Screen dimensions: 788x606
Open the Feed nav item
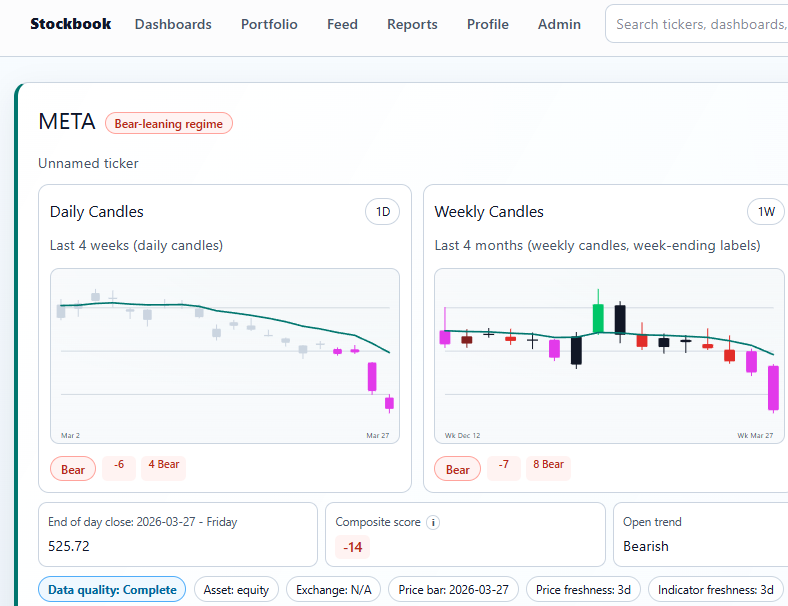(x=342, y=24)
